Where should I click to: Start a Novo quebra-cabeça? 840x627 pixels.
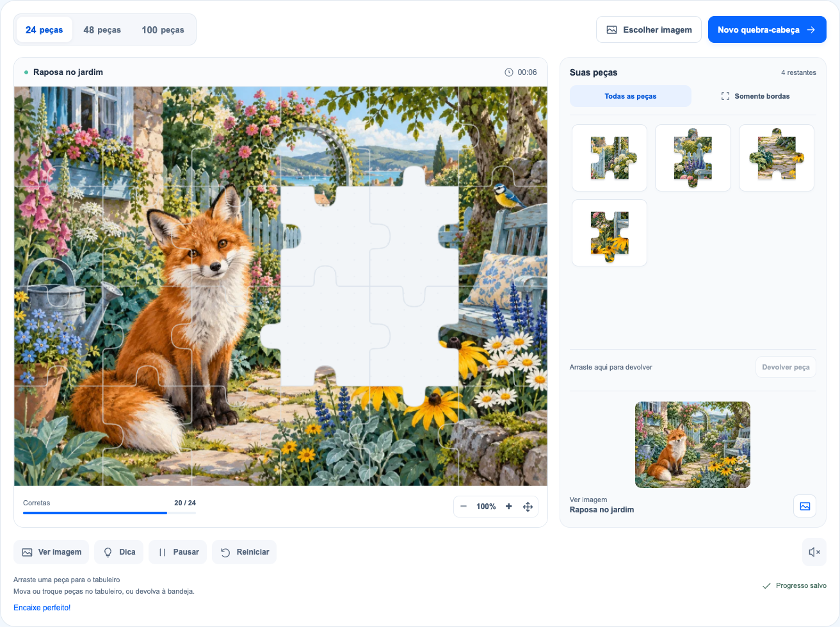pyautogui.click(x=767, y=30)
